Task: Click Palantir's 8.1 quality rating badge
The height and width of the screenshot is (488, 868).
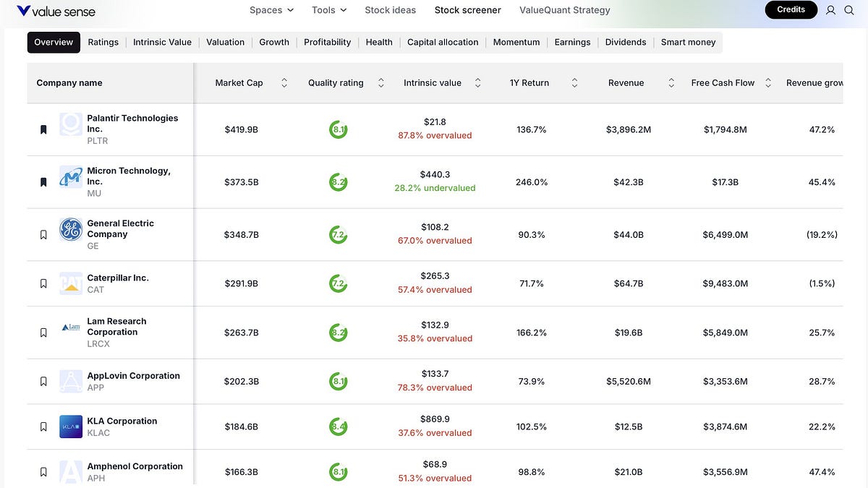Action: tap(338, 130)
